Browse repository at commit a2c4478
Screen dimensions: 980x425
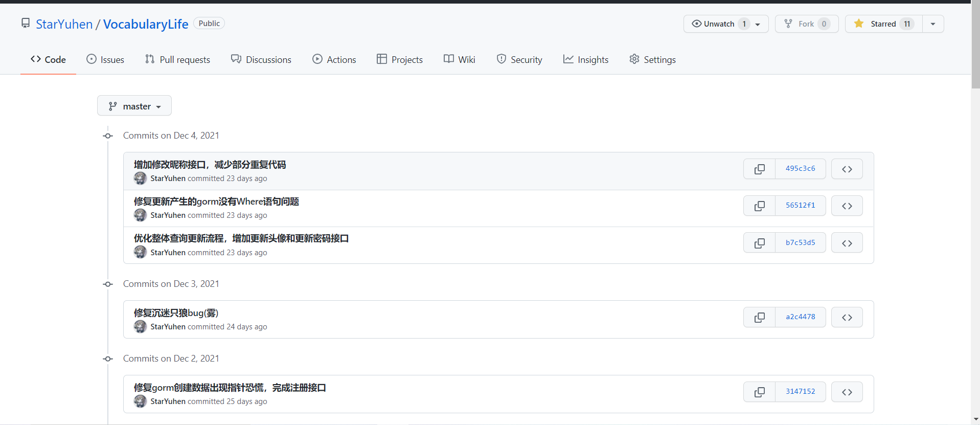click(847, 317)
